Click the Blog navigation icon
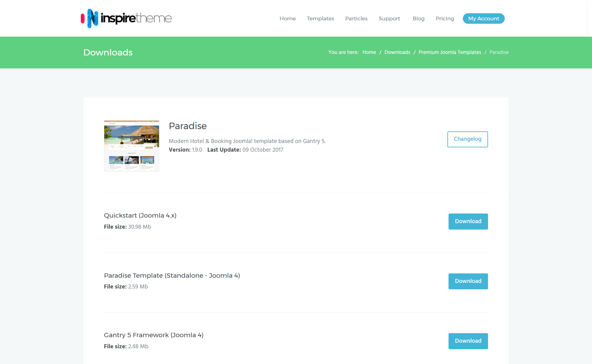The width and height of the screenshot is (592, 364). (418, 18)
